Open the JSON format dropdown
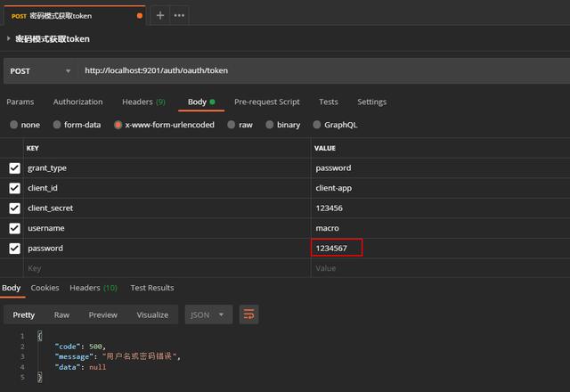The image size is (570, 392). coord(208,314)
